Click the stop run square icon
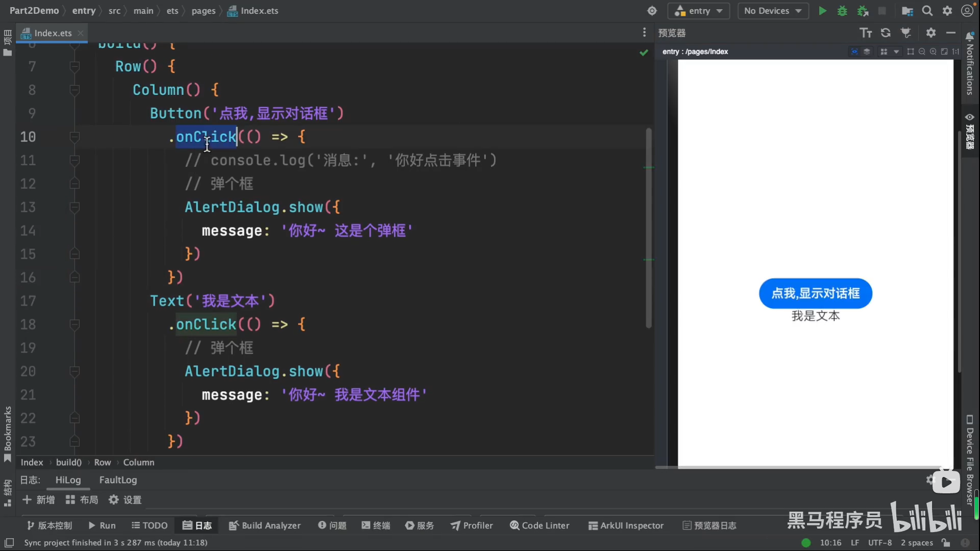 click(882, 11)
